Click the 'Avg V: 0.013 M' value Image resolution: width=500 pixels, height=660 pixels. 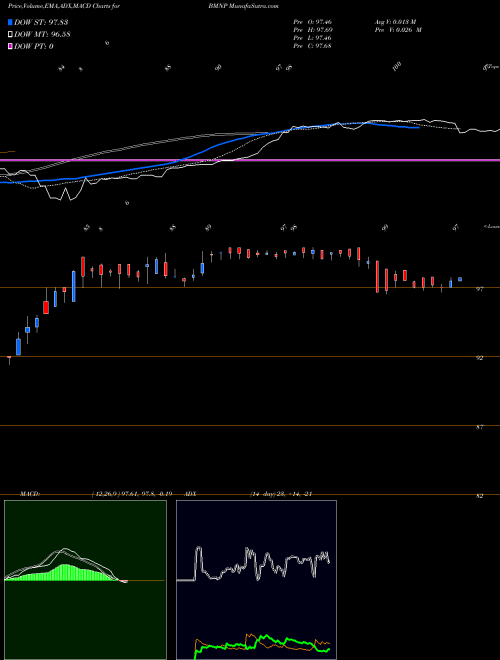tap(398, 22)
